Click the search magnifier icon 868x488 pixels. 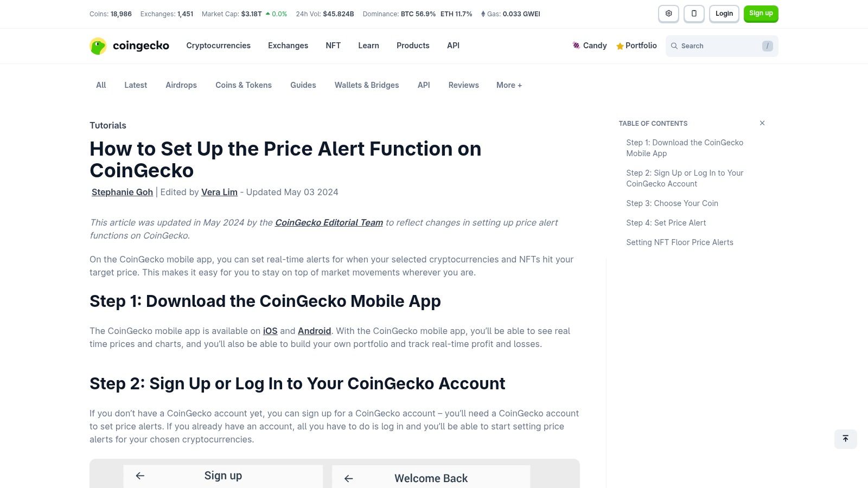[x=674, y=46]
